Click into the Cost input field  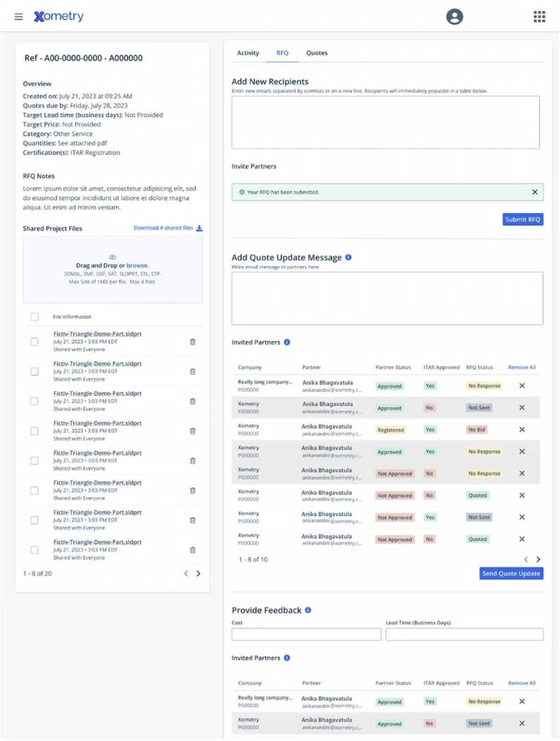click(x=306, y=635)
